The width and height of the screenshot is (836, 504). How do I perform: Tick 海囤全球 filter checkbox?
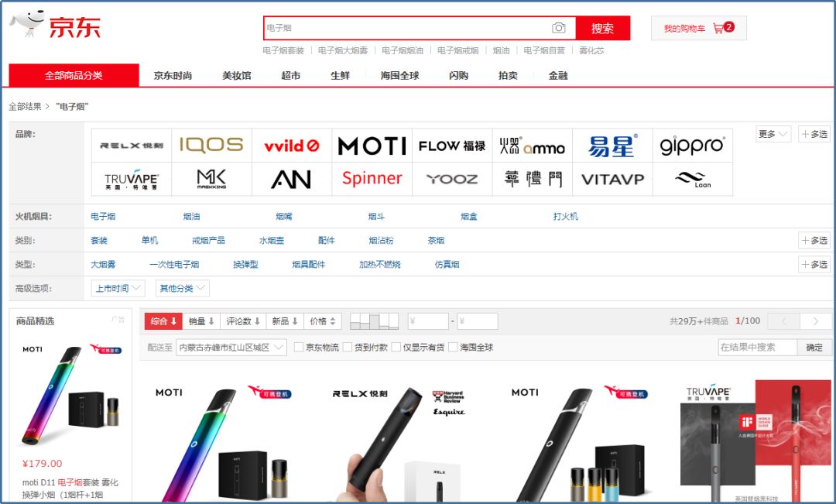pos(453,347)
